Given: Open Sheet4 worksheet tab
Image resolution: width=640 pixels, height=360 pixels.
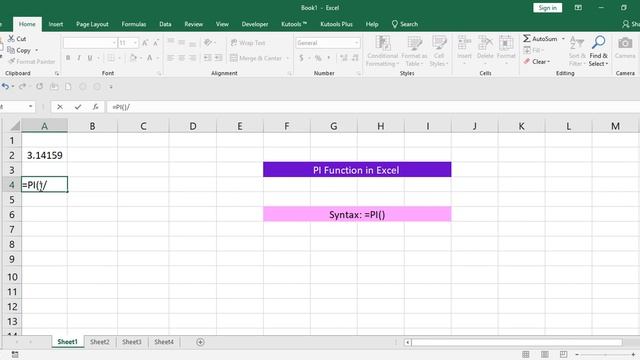Looking at the screenshot, I should point(164,342).
